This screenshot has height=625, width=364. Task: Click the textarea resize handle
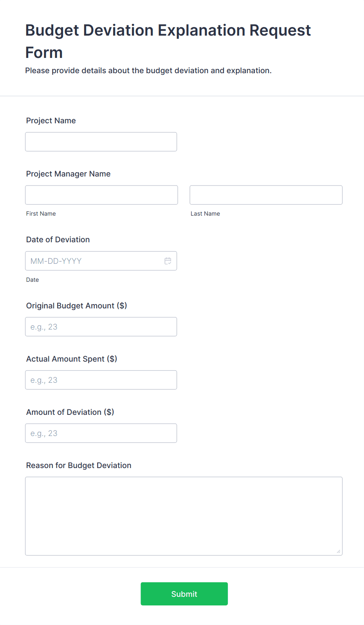(x=338, y=551)
